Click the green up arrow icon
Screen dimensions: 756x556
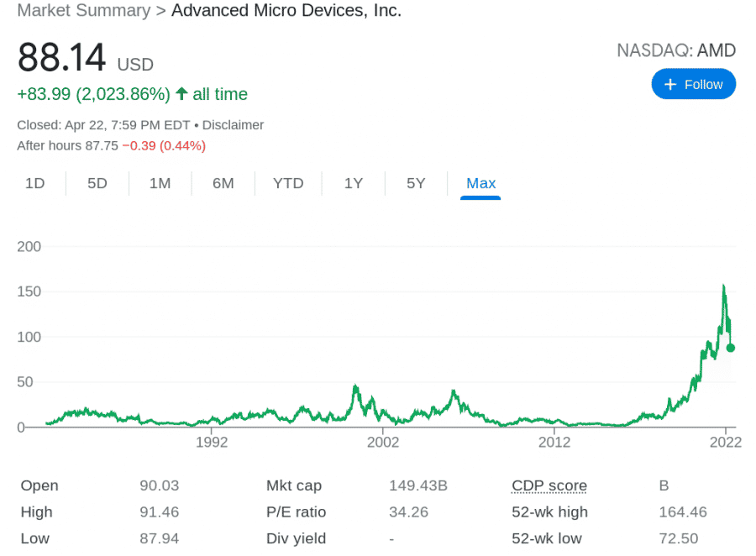[181, 93]
